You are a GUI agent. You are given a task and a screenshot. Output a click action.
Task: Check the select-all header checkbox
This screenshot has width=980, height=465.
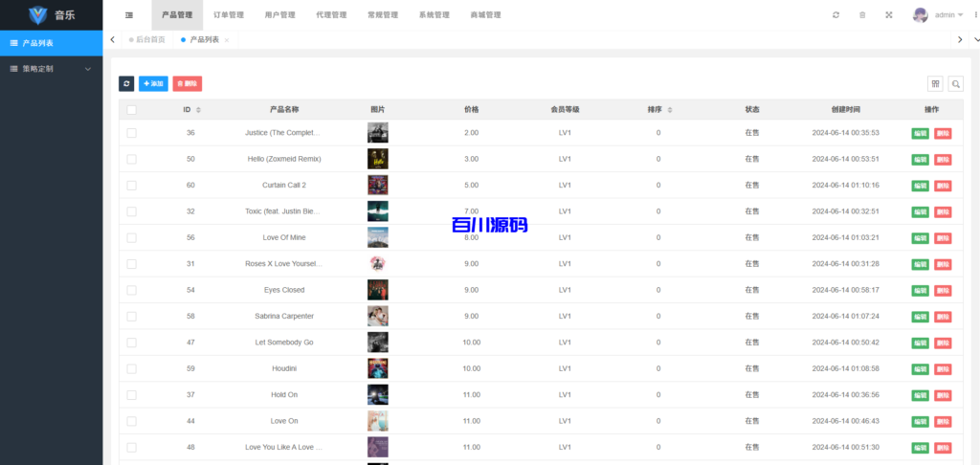[131, 110]
